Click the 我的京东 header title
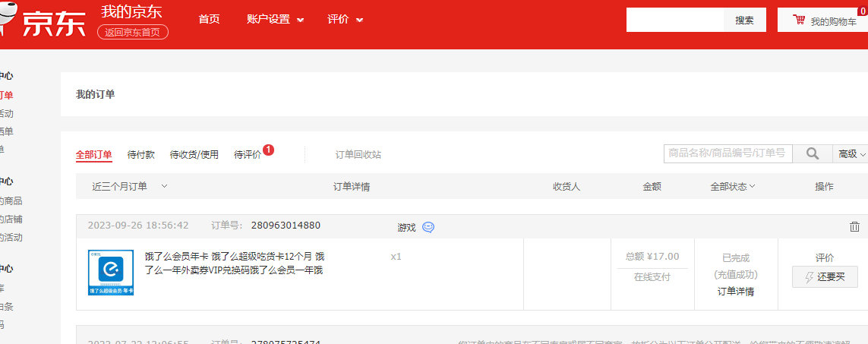Image resolution: width=868 pixels, height=344 pixels. point(131,11)
